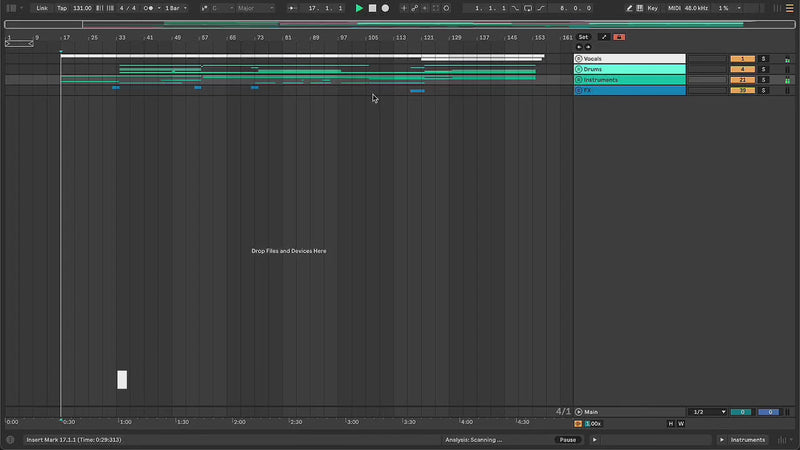
Task: Open the Major scale dropdown
Action: point(255,8)
